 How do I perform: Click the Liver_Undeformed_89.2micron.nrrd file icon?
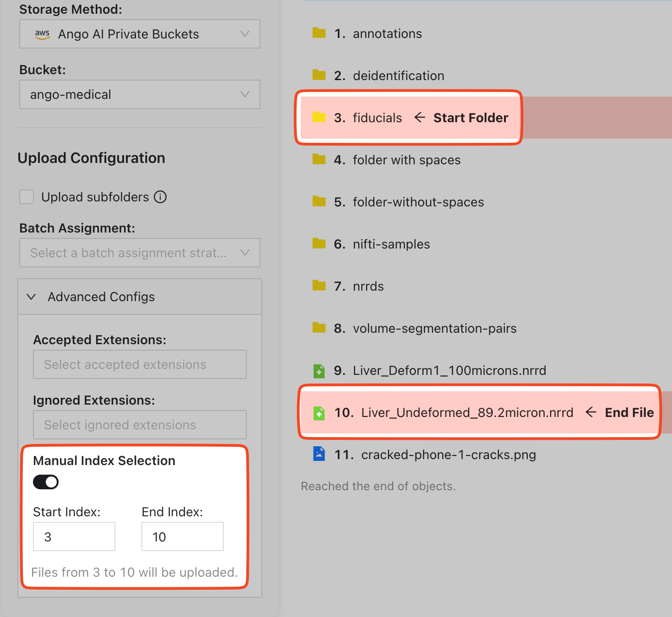(x=319, y=413)
